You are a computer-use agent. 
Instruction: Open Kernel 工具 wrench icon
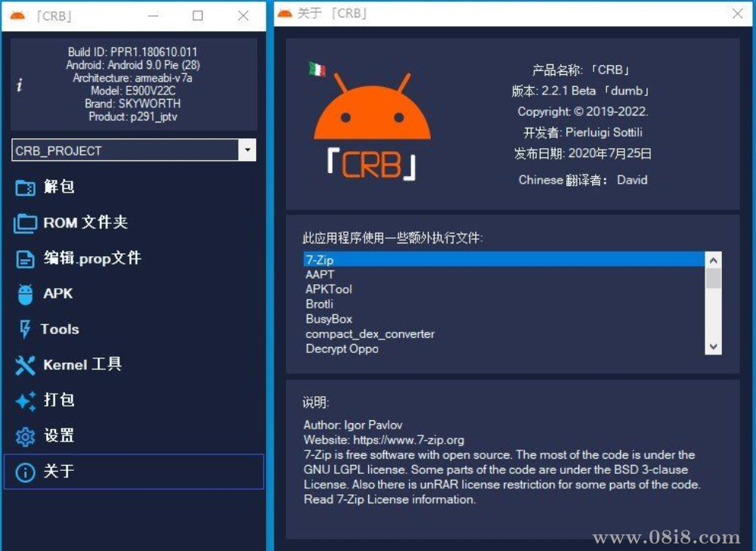[24, 365]
